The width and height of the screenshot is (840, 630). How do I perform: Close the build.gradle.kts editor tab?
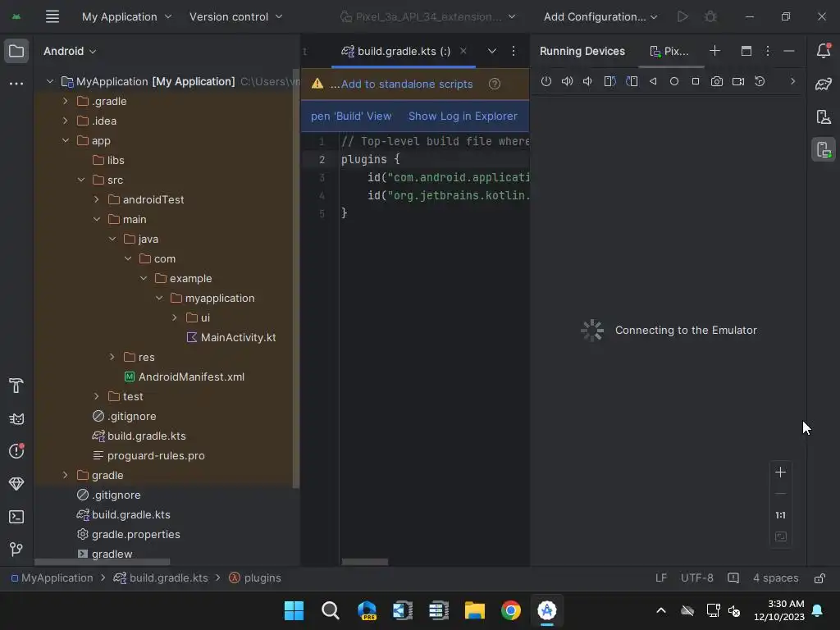(x=463, y=51)
